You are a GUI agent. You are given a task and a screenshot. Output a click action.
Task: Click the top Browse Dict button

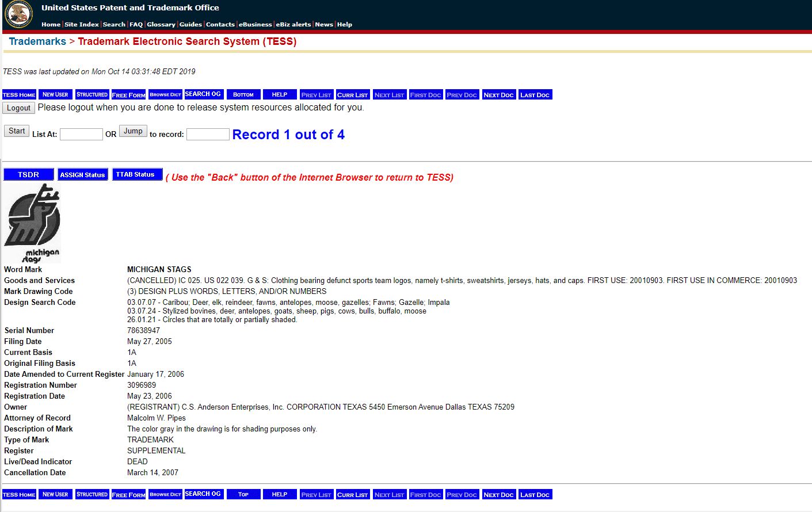tap(166, 94)
